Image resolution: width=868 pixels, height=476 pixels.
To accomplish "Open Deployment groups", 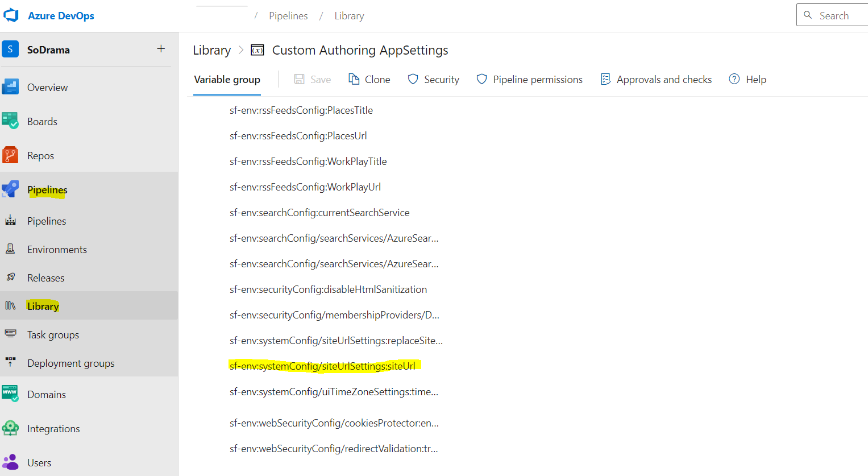I will click(70, 363).
